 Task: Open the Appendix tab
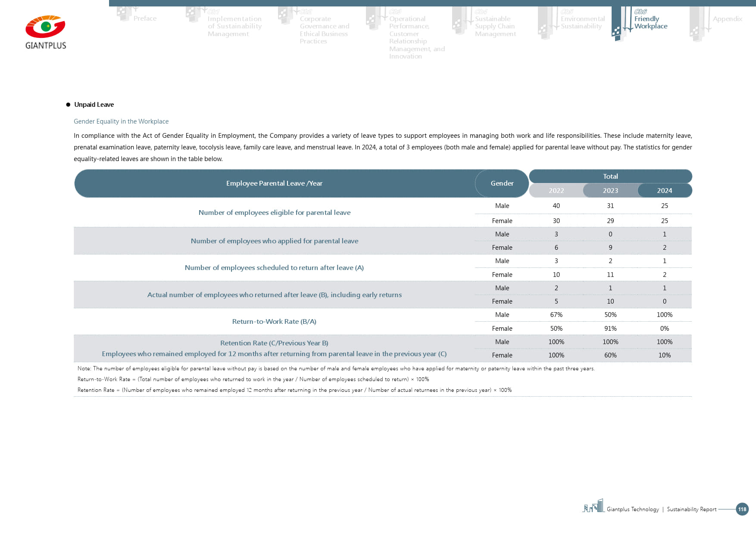[727, 19]
